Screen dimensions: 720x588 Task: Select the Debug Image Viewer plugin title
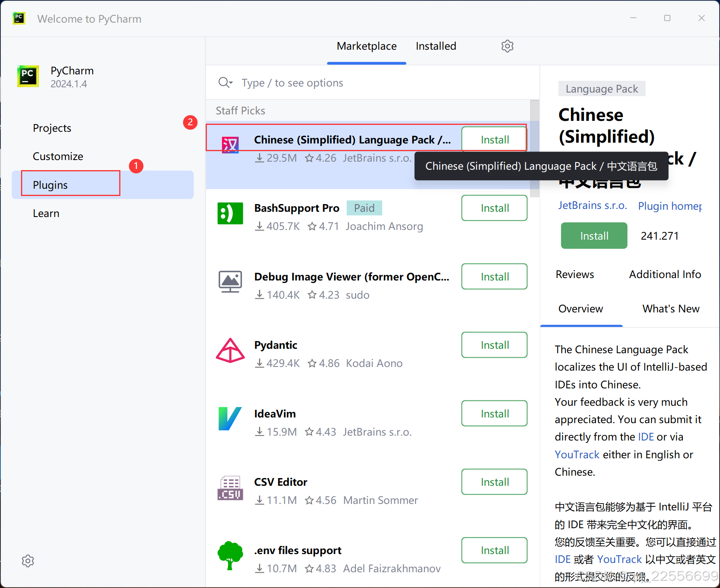click(352, 277)
